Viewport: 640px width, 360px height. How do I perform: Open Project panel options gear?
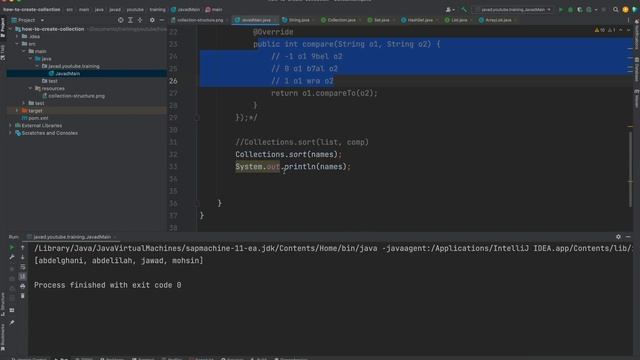[152, 20]
